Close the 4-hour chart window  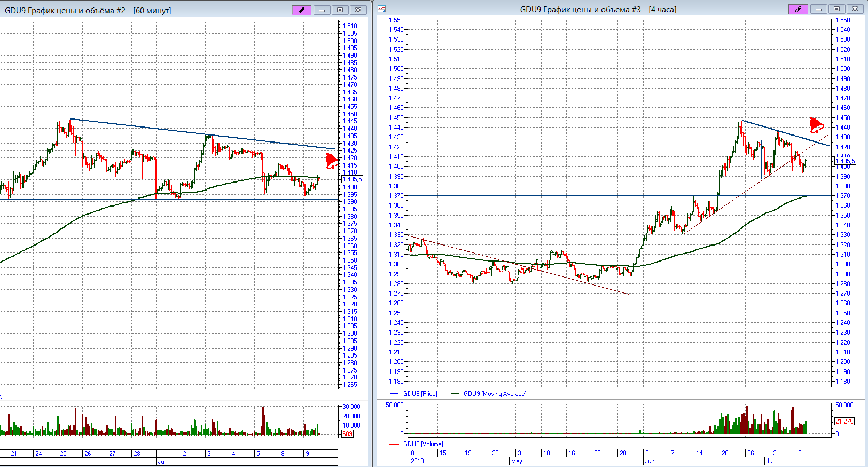(855, 9)
